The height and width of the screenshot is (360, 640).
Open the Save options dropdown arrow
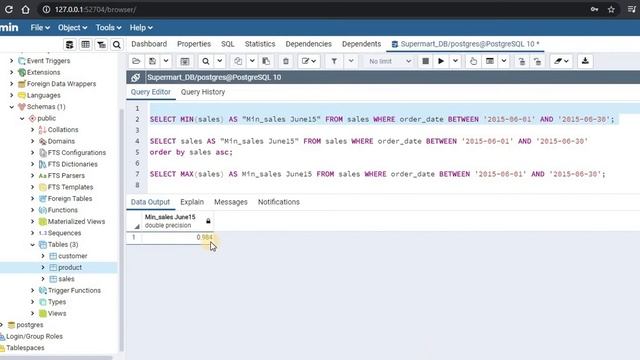point(166,61)
